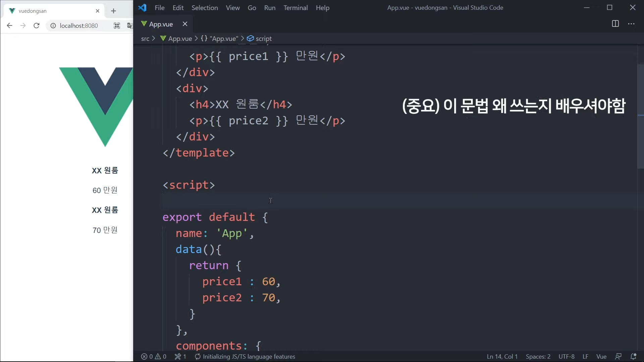Click the localhost:8080 address field

click(x=79, y=25)
